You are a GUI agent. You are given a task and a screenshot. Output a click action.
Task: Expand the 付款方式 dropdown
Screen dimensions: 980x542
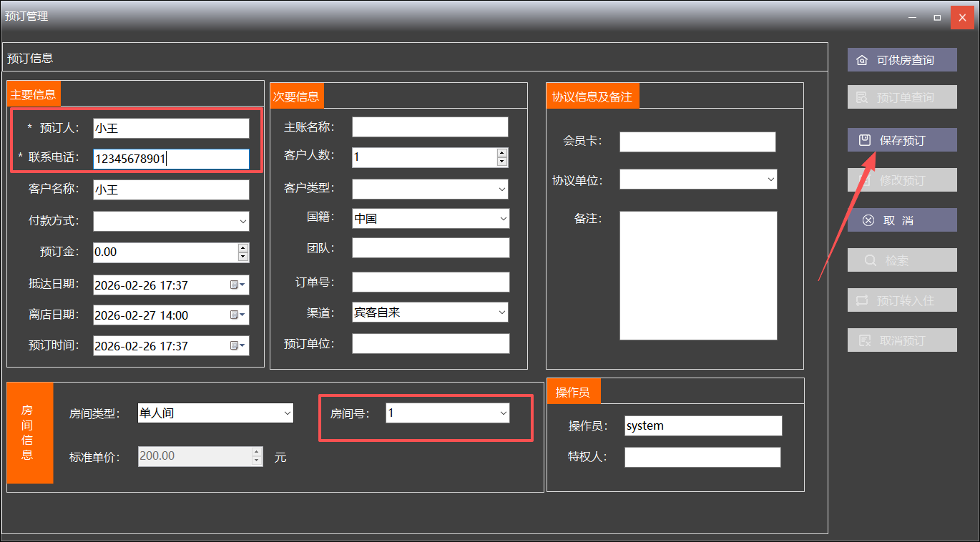point(242,222)
